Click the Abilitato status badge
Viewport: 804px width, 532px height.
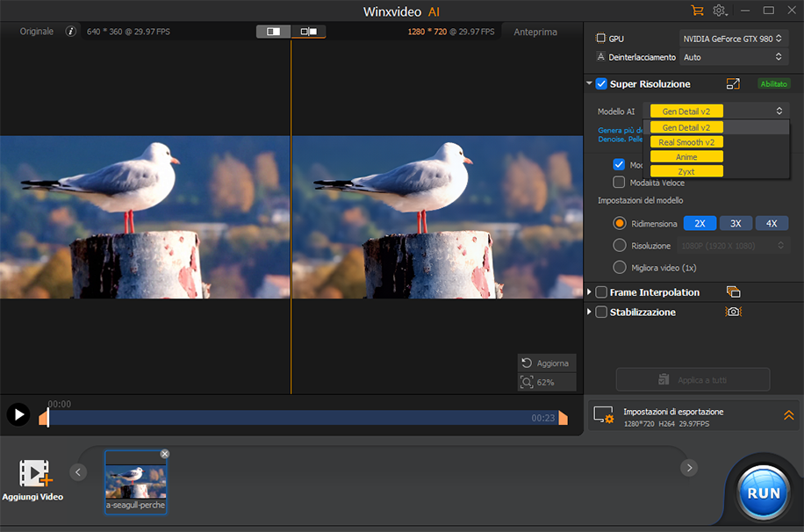774,83
